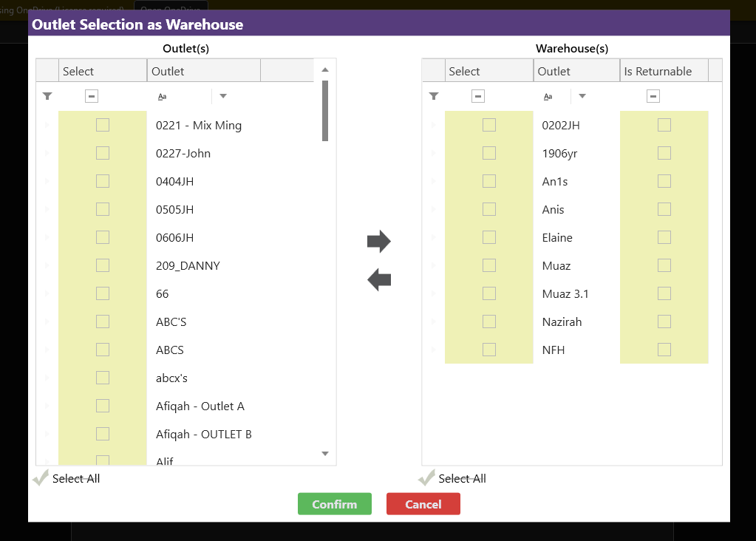The height and width of the screenshot is (541, 756).
Task: Enable Is Returnable for warehouse Muaz
Action: click(664, 265)
